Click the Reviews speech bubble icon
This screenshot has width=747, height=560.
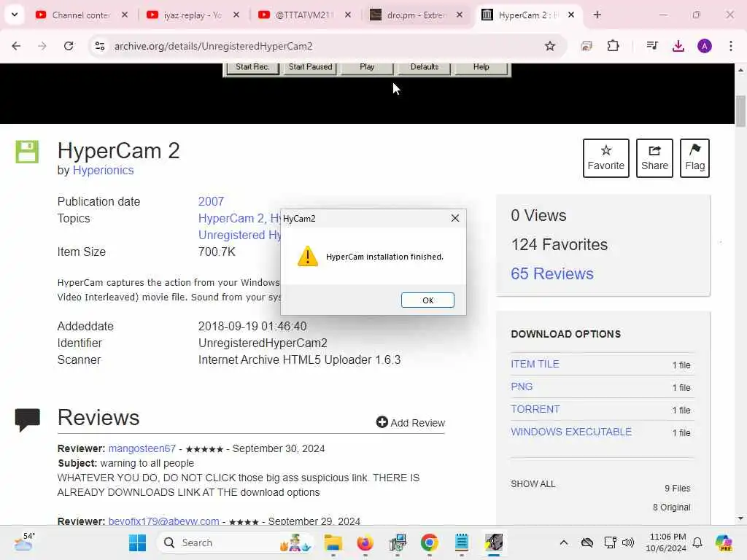coord(27,419)
